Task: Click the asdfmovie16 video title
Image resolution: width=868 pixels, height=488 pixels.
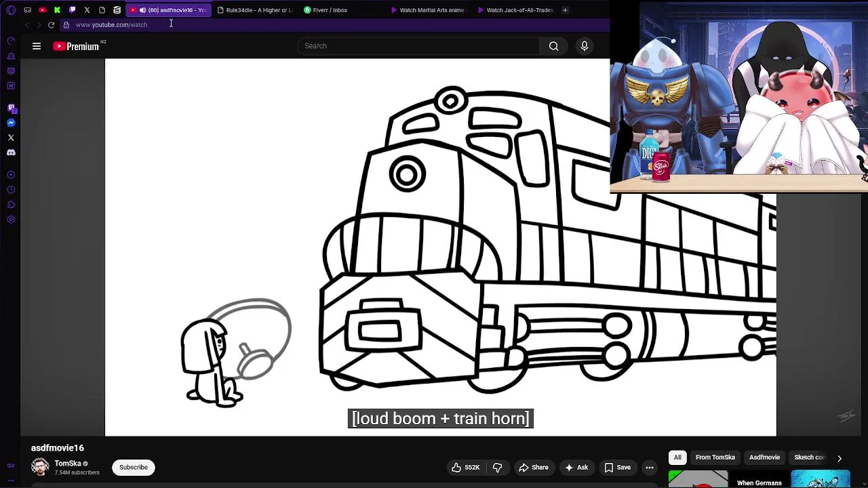Action: click(58, 448)
